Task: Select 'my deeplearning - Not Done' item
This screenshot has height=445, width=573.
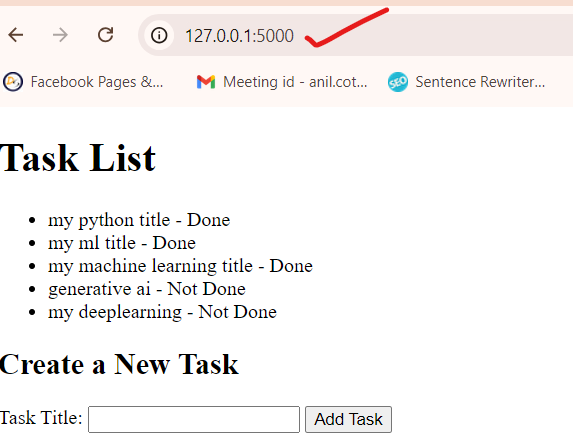Action: click(162, 312)
